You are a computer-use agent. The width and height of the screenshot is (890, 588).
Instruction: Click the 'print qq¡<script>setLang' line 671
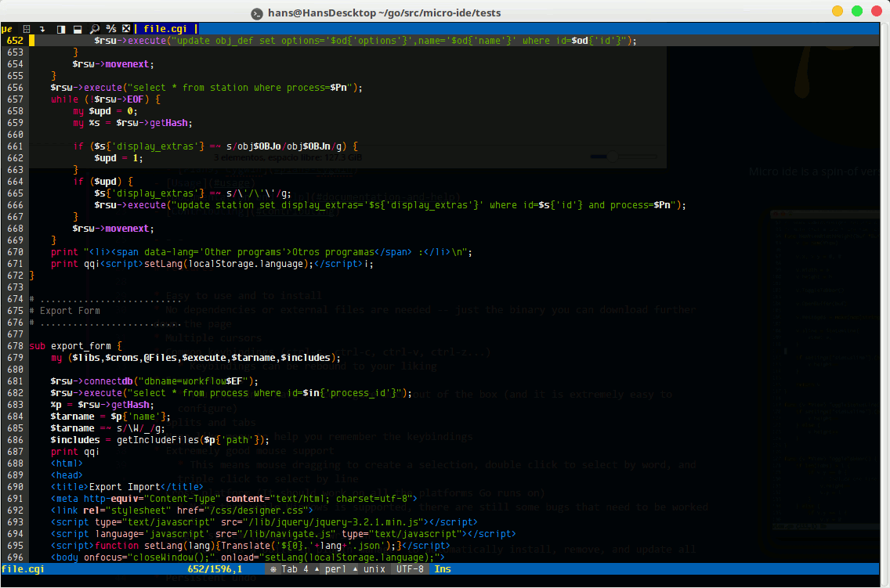pyautogui.click(x=212, y=264)
